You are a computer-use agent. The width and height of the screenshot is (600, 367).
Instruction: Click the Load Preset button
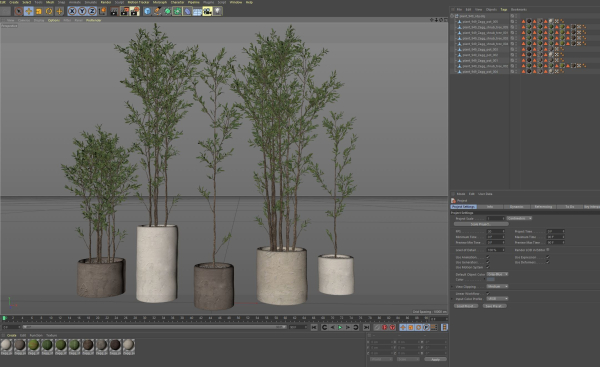pyautogui.click(x=466, y=306)
